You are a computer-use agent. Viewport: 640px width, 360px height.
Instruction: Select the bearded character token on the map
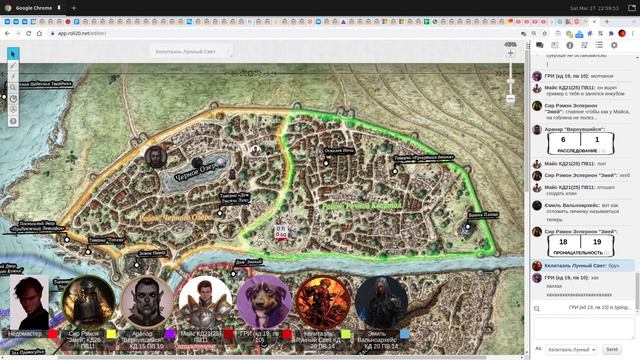coord(156,156)
